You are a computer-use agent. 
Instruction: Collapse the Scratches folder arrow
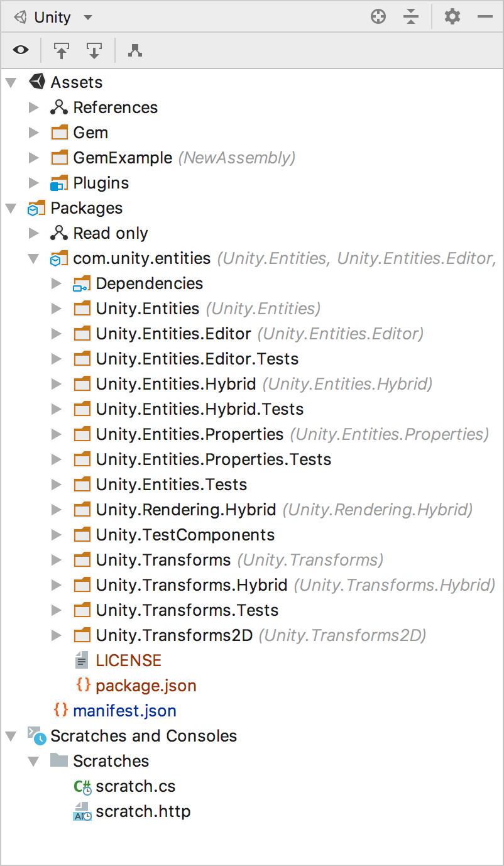coord(34,761)
